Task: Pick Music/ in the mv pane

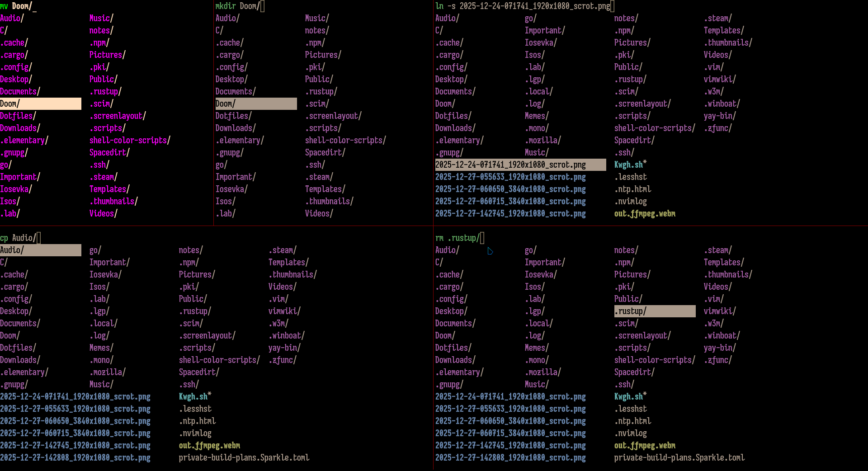Action: coord(101,18)
